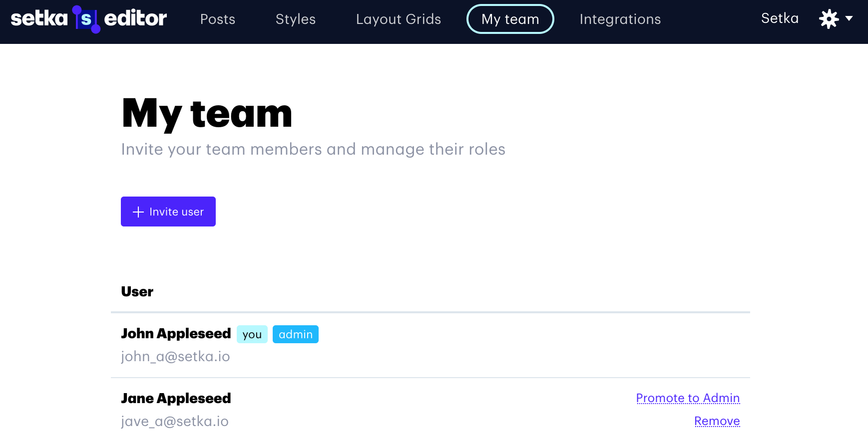Open the Posts section

217,19
